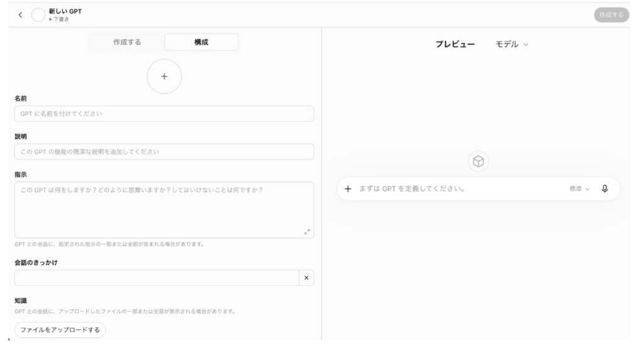Attach a file with preview plus icon
The height and width of the screenshot is (352, 644).
pos(348,189)
